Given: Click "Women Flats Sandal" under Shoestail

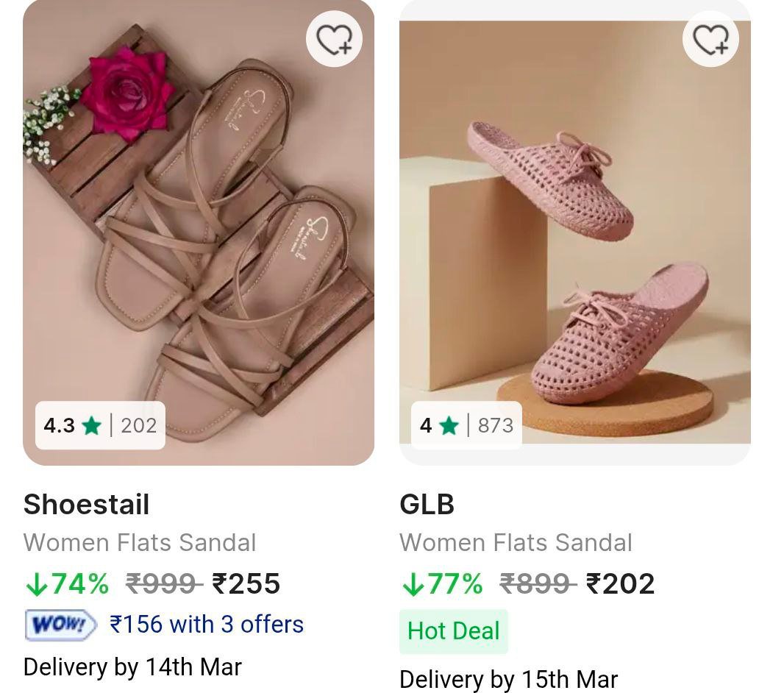Looking at the screenshot, I should pyautogui.click(x=140, y=543).
